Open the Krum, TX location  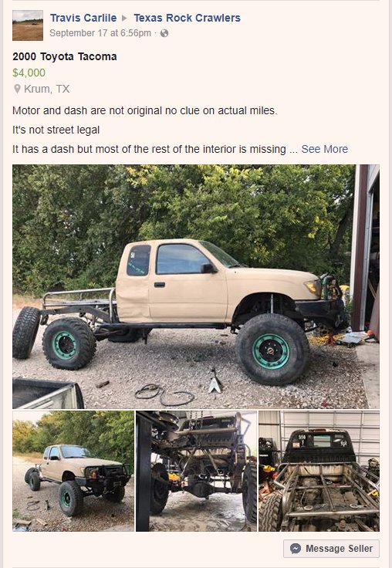pyautogui.click(x=47, y=89)
